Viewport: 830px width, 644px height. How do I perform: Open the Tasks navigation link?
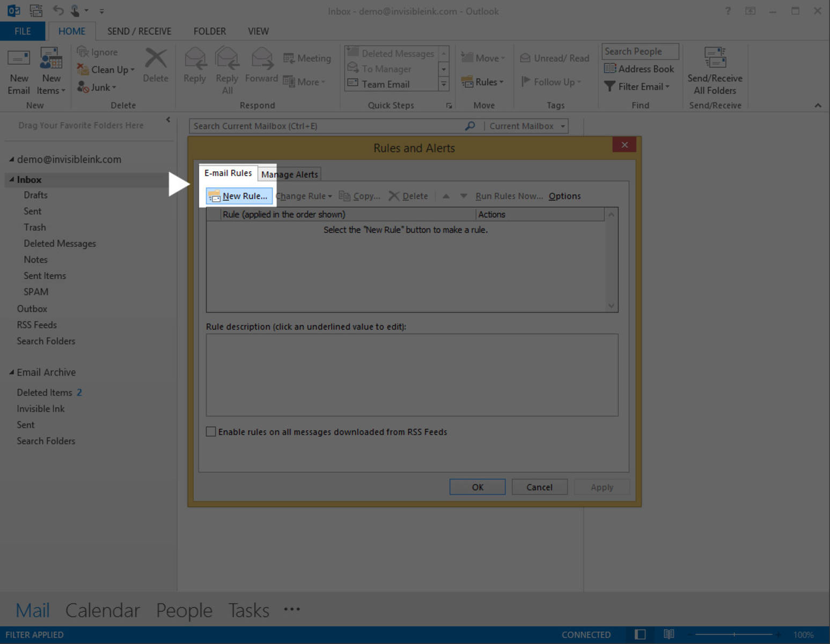click(x=248, y=610)
